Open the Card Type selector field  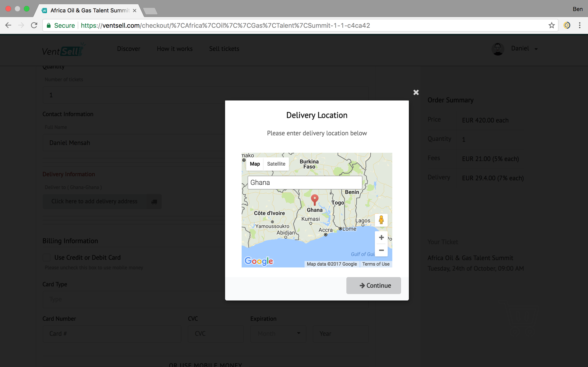(134, 299)
